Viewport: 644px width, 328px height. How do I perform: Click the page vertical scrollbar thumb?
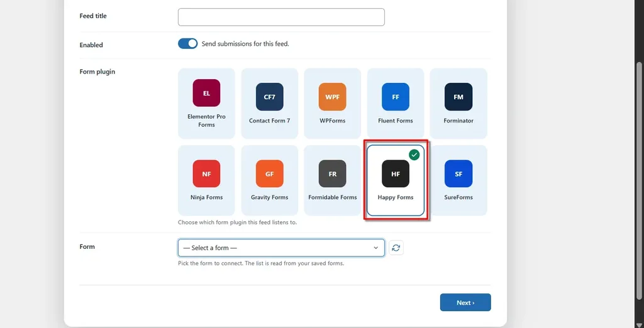click(639, 180)
